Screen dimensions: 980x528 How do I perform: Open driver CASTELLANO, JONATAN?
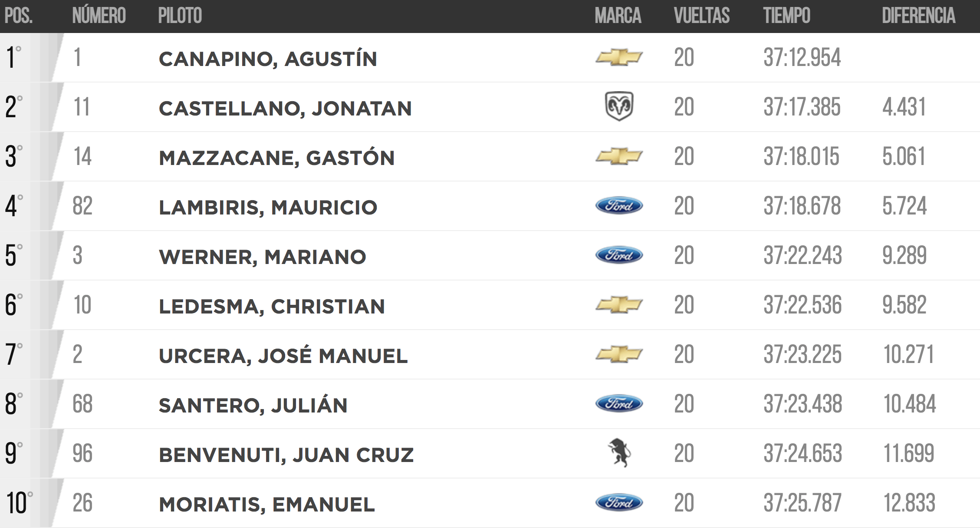(285, 108)
